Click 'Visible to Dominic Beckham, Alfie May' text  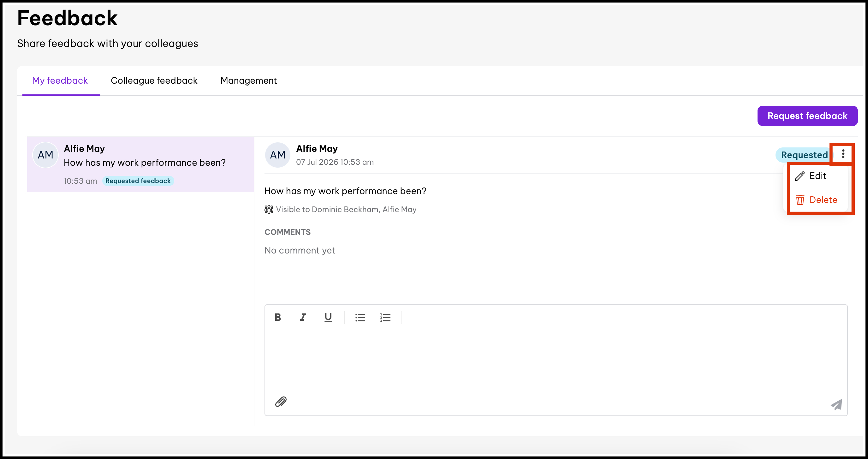click(x=346, y=209)
